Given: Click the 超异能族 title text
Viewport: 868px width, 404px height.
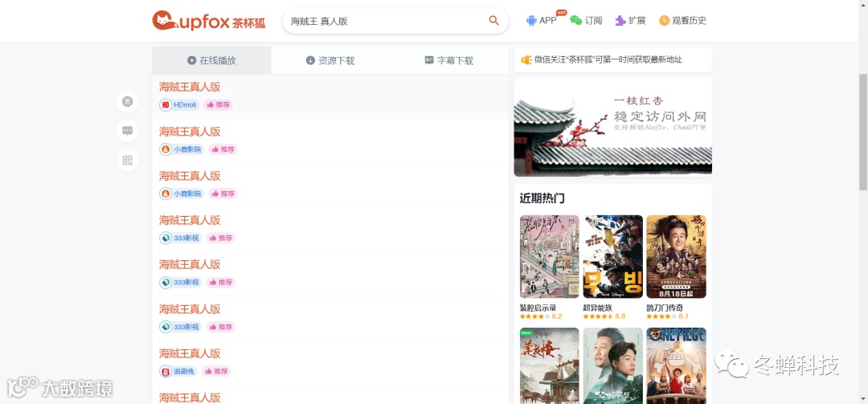Looking at the screenshot, I should pos(598,308).
